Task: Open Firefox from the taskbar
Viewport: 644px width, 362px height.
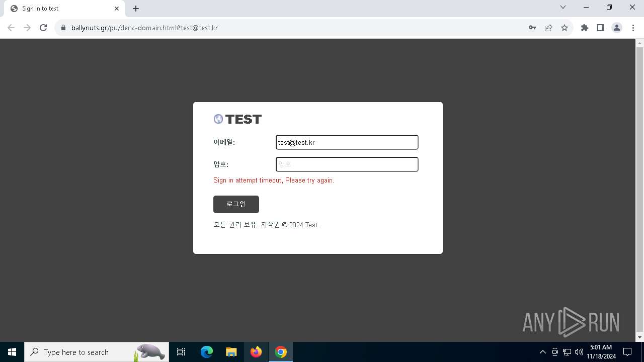Action: coord(256,352)
